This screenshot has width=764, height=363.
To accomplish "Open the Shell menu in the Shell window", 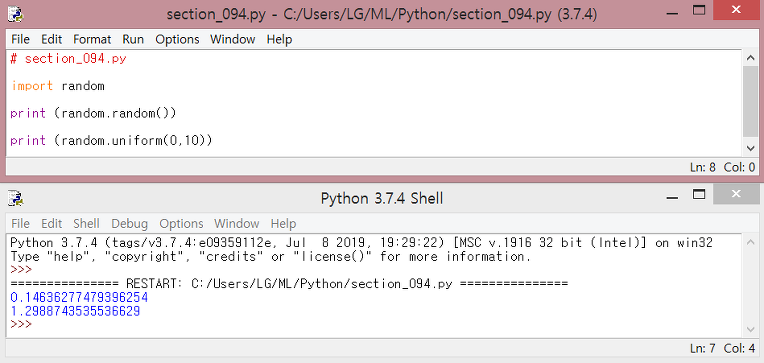I will tap(86, 224).
